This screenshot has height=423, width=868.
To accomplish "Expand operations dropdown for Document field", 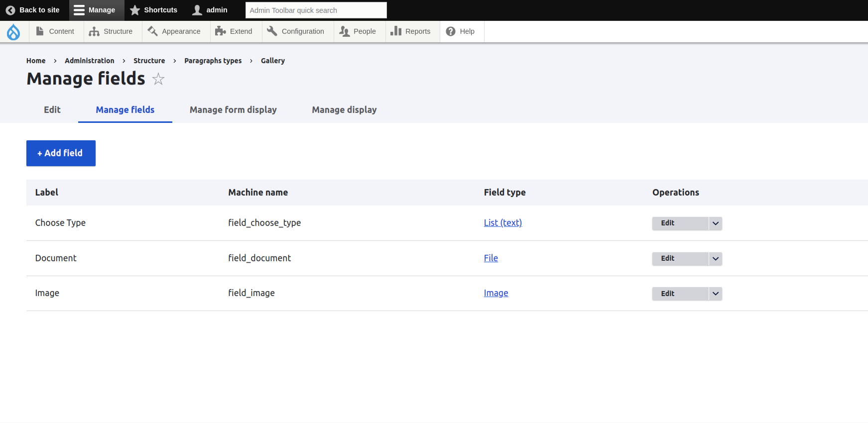I will pyautogui.click(x=715, y=259).
